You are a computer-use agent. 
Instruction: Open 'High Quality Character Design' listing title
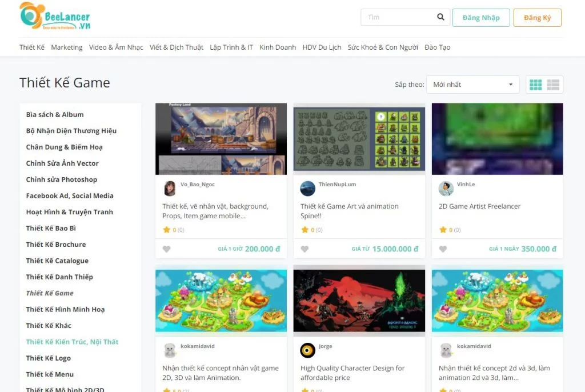pyautogui.click(x=352, y=373)
